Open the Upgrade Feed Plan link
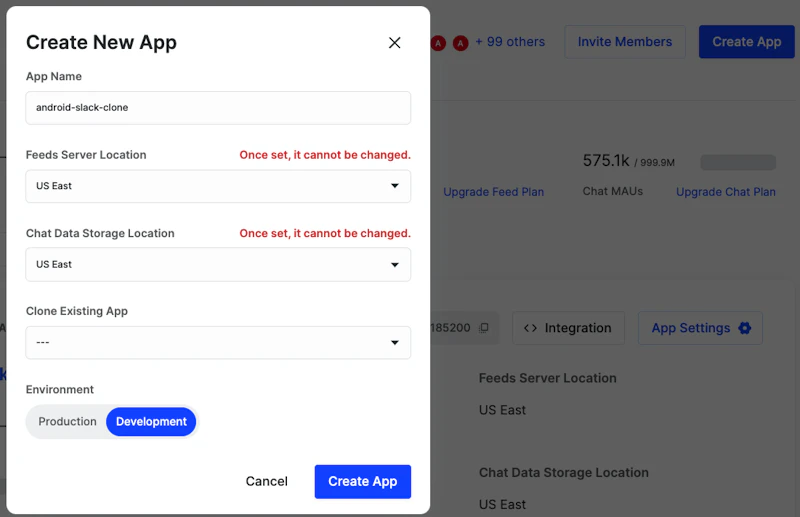Image resolution: width=800 pixels, height=517 pixels. point(493,192)
